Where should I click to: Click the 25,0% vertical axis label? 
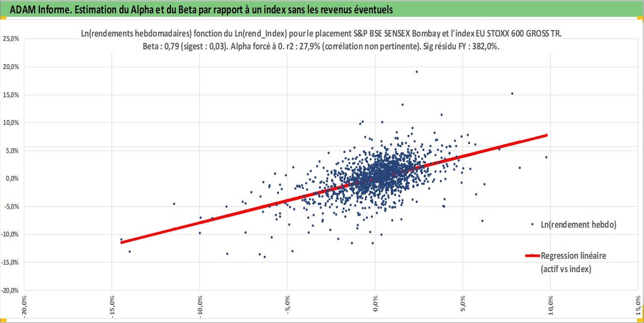[x=12, y=39]
